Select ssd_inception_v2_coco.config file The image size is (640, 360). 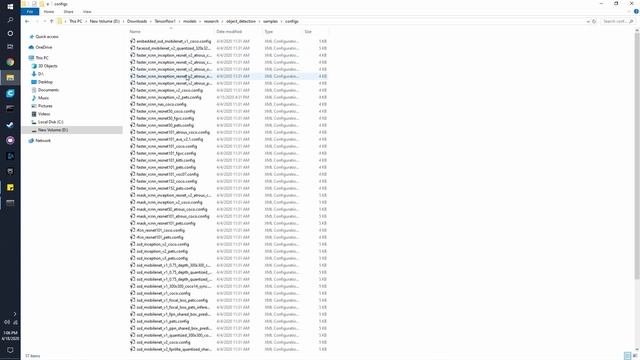(162, 244)
